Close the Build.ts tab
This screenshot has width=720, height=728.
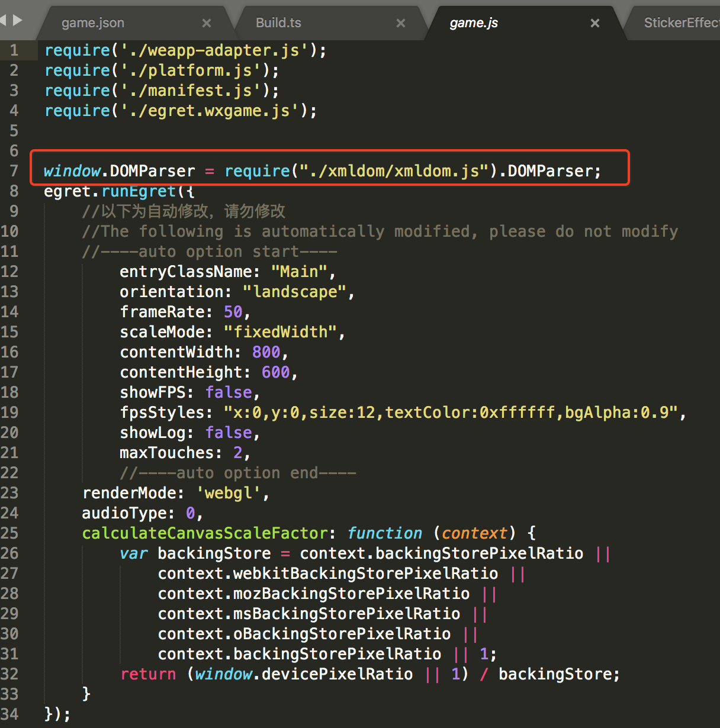401,23
